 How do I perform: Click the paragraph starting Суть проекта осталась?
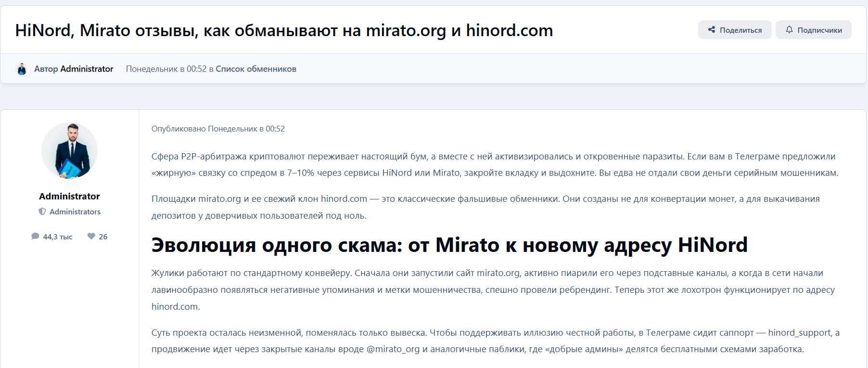496,341
